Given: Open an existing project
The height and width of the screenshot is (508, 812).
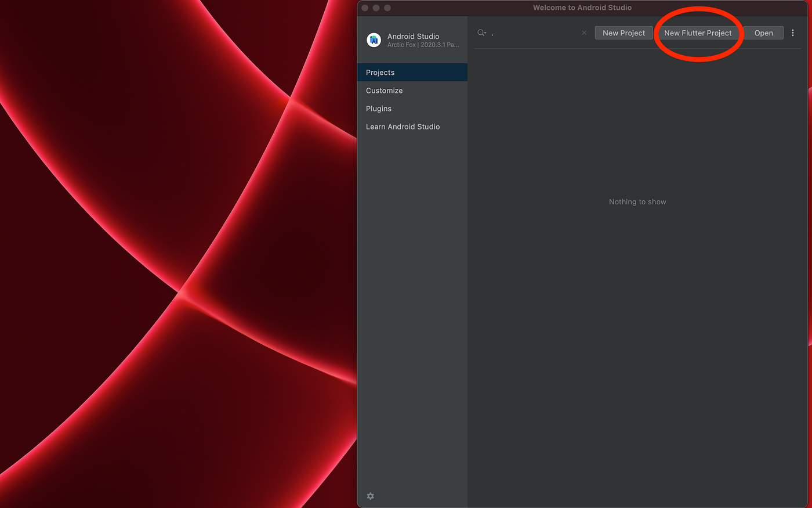Looking at the screenshot, I should [764, 33].
